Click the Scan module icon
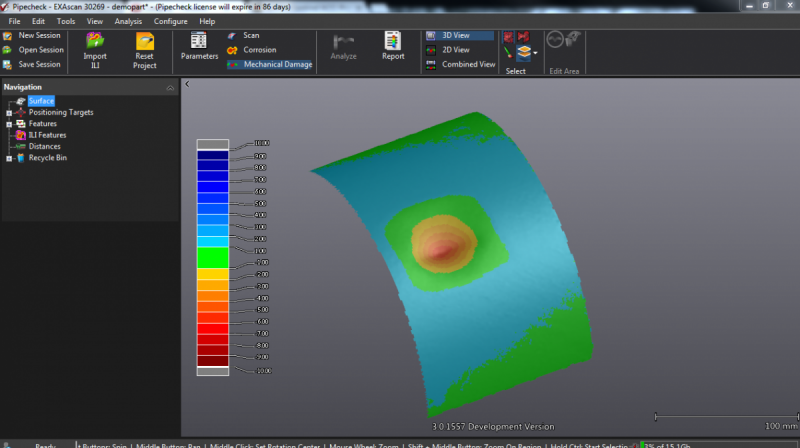The height and width of the screenshot is (448, 800). point(232,35)
